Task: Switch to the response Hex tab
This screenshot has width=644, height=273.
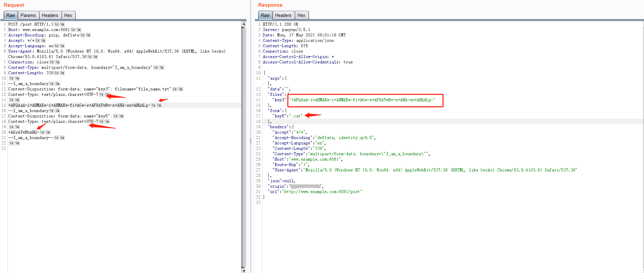Action: pos(301,15)
